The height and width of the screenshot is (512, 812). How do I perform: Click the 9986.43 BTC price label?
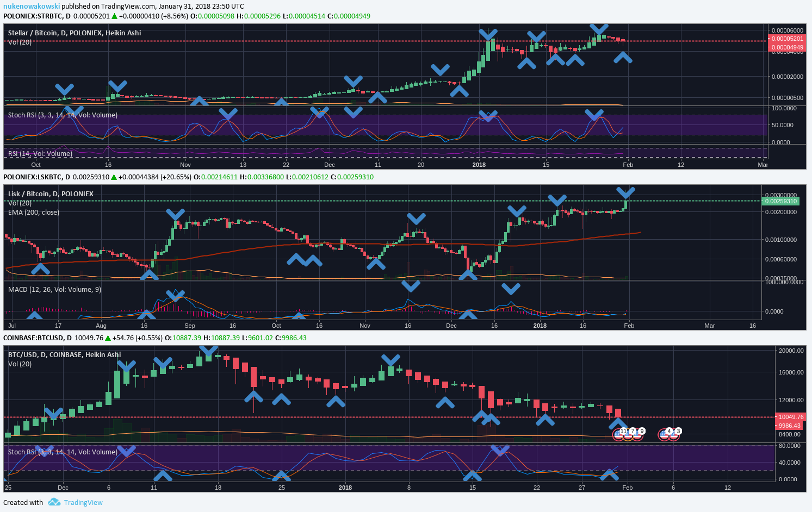(789, 426)
